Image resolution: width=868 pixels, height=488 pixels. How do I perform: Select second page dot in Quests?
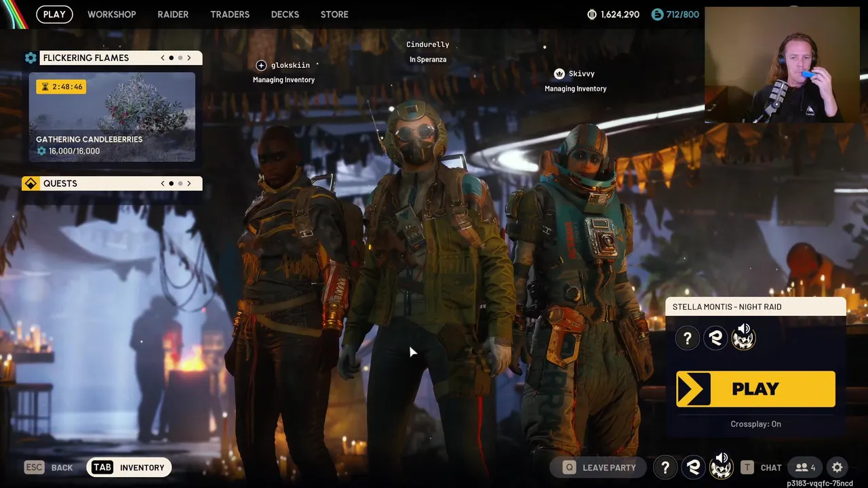[180, 184]
